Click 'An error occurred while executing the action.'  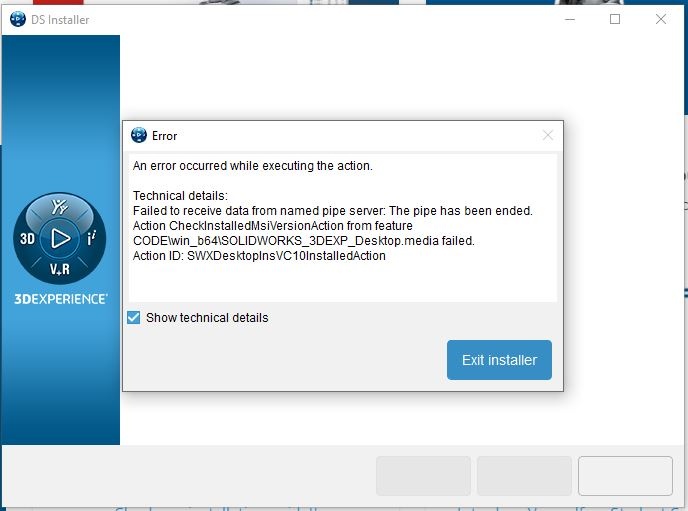tap(253, 166)
